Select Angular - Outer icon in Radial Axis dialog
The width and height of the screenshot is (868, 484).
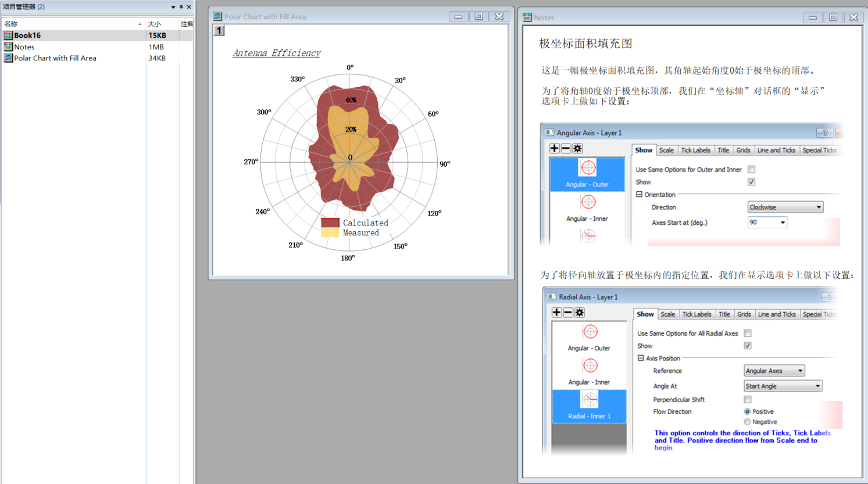tap(590, 332)
